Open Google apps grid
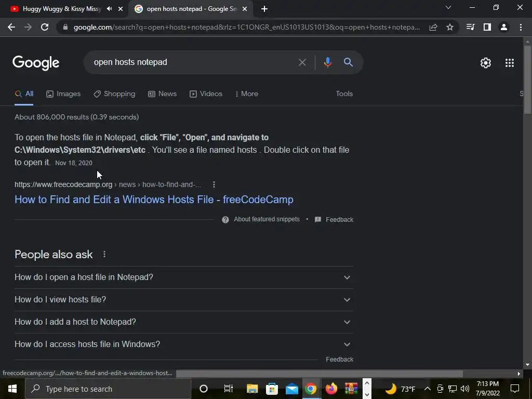 click(x=509, y=63)
